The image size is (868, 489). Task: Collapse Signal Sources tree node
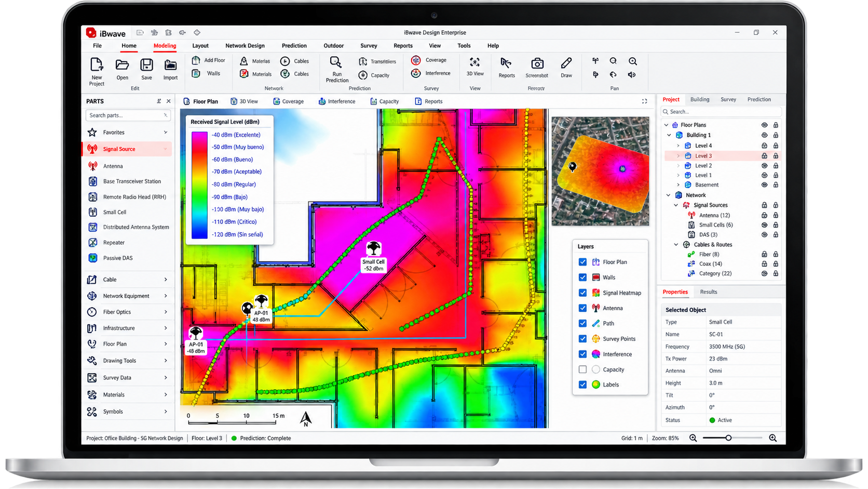676,205
